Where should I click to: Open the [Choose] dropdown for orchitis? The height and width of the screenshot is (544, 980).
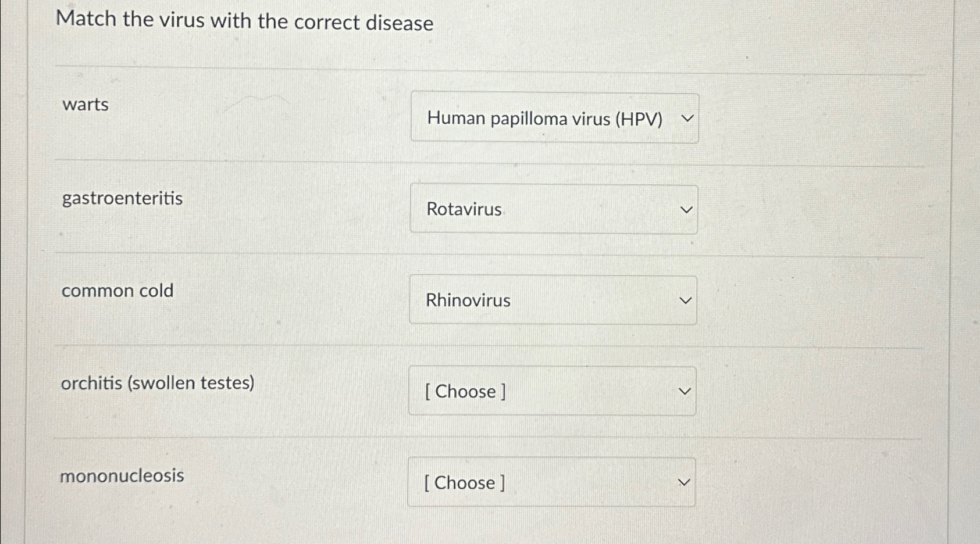tap(551, 391)
